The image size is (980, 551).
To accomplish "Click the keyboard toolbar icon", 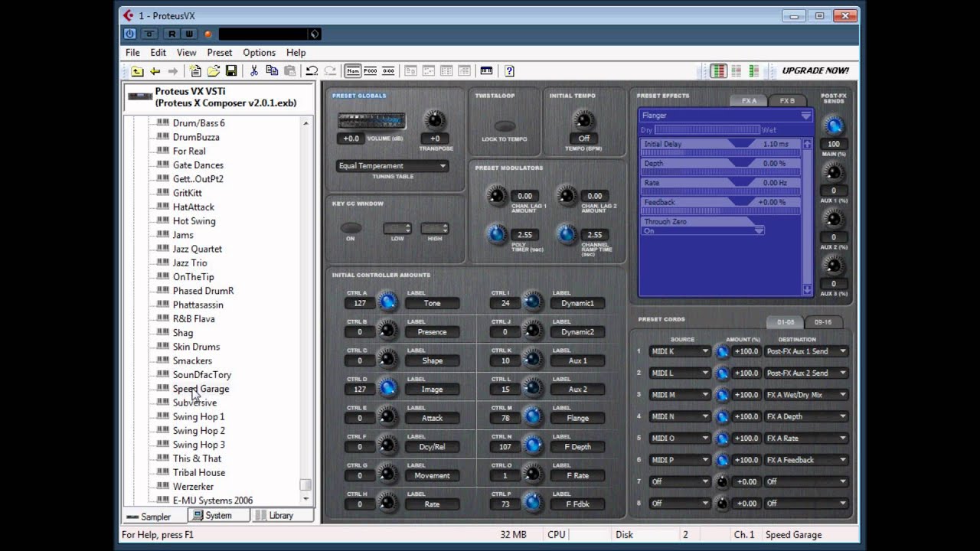I will coord(486,71).
